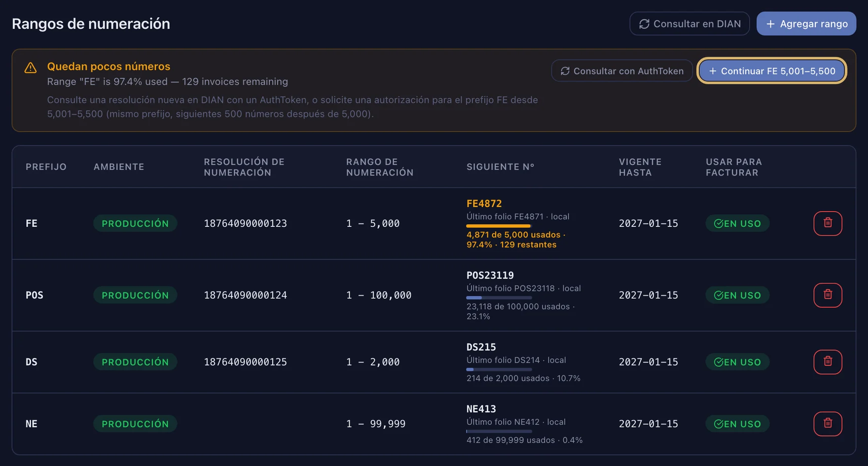Click the FE prefix cell
Screen dimensions: 868x466
click(32, 223)
